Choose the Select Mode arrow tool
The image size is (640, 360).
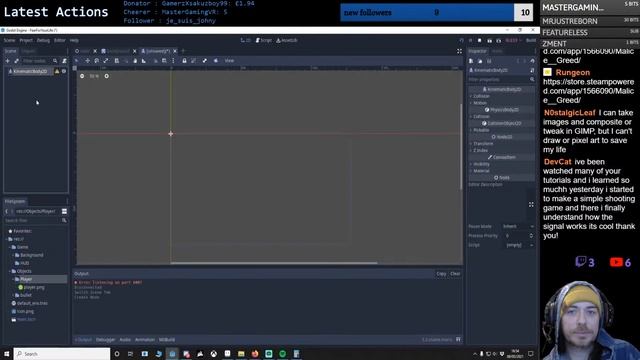coord(77,61)
